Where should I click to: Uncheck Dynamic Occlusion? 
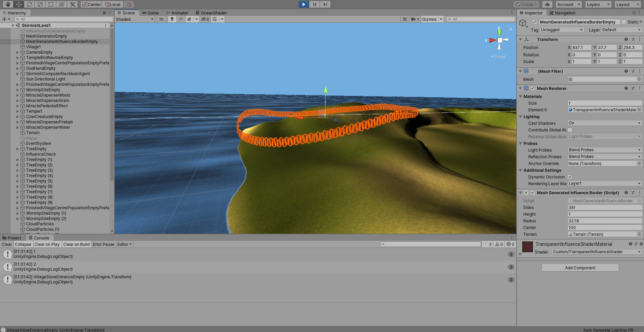click(570, 177)
